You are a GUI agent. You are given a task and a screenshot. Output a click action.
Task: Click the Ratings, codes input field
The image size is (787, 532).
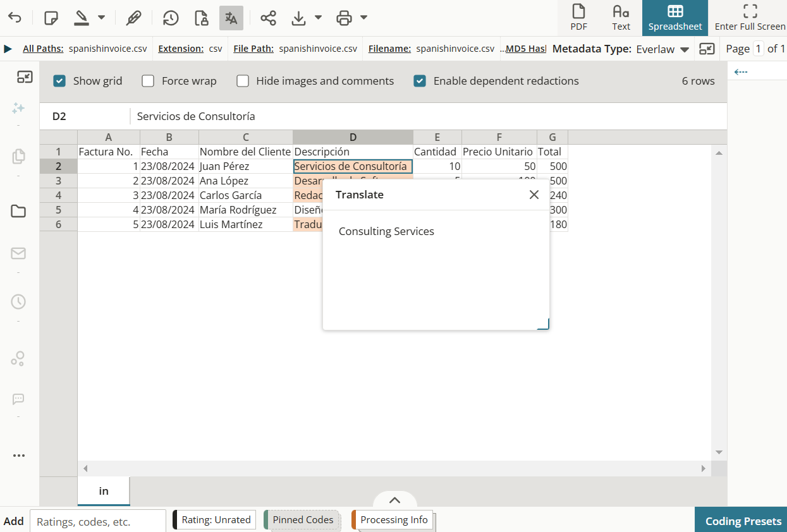(98, 521)
